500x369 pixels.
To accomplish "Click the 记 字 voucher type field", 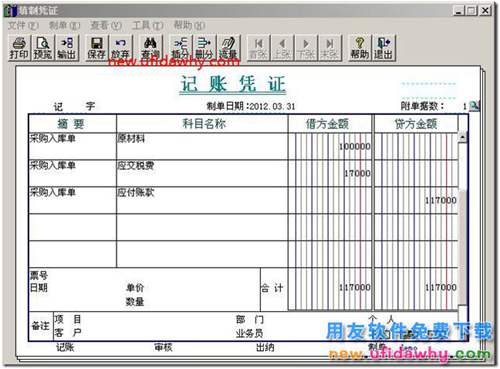I will 74,107.
